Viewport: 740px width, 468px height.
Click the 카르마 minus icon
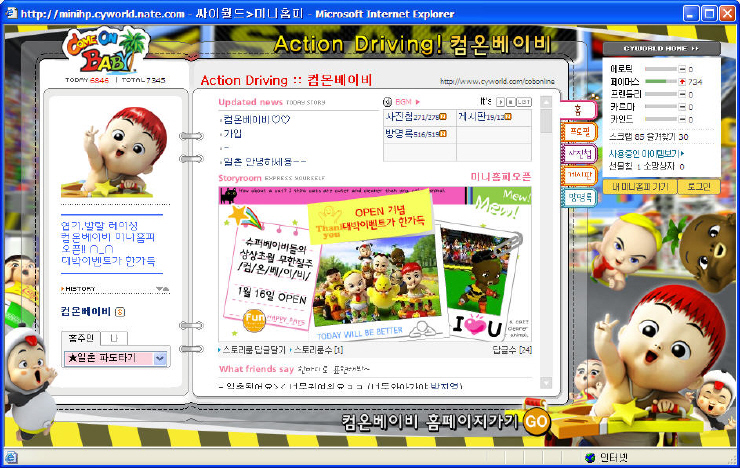[x=682, y=107]
